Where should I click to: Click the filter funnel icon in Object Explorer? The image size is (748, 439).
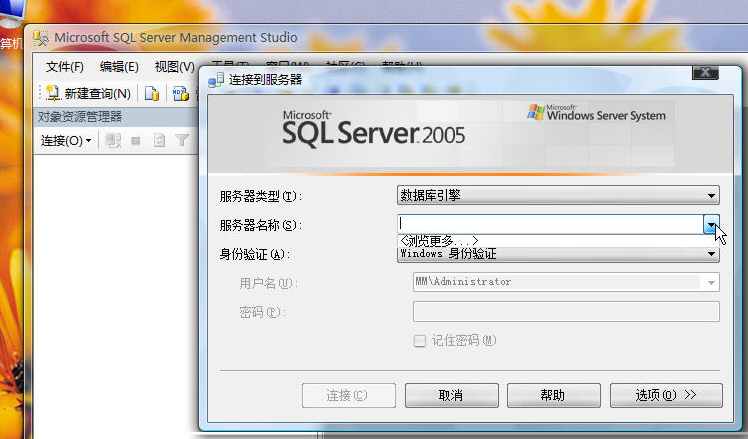182,141
